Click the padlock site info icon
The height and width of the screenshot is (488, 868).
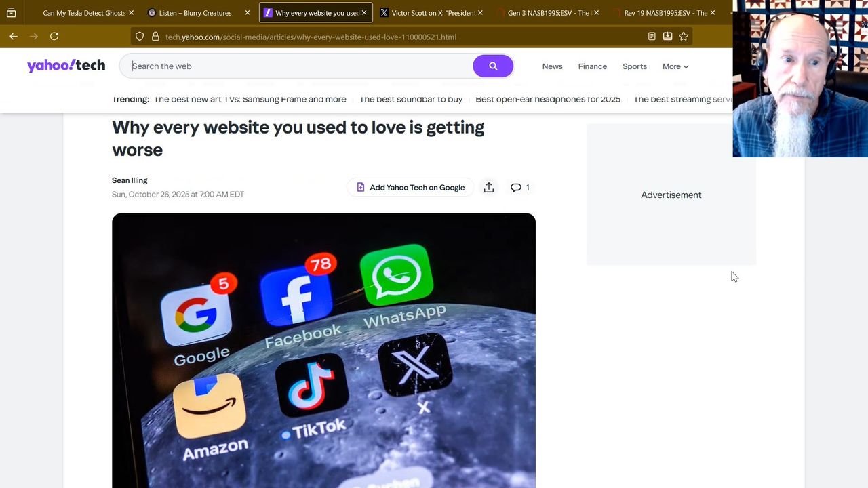tap(155, 37)
